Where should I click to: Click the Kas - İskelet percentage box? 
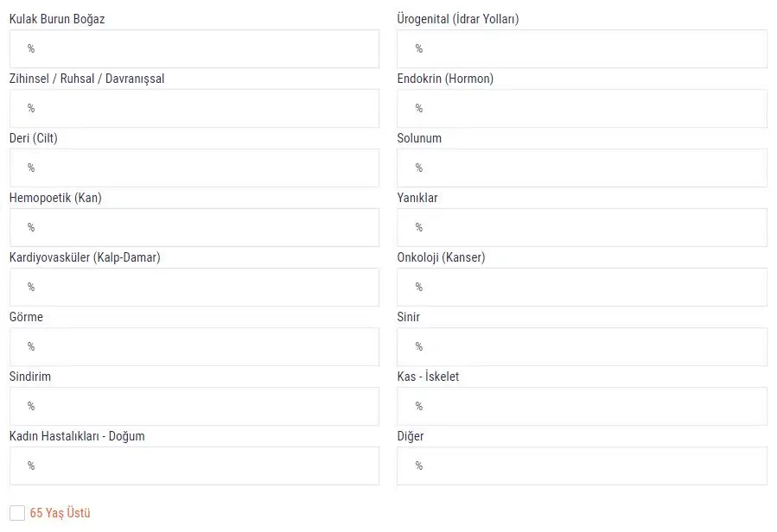(582, 406)
